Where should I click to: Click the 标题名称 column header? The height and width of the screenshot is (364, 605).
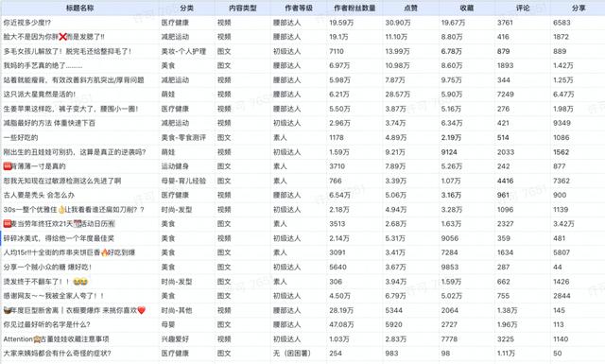(x=79, y=8)
